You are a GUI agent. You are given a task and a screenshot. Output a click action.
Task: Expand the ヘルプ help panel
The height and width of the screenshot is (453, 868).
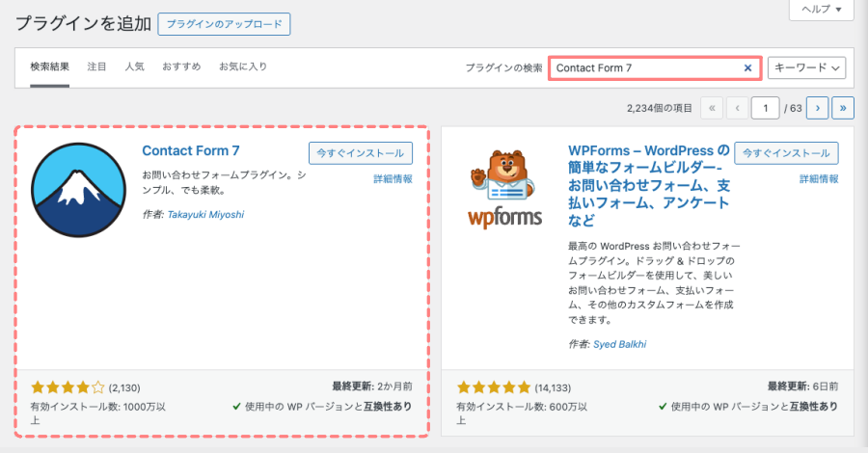pos(822,10)
